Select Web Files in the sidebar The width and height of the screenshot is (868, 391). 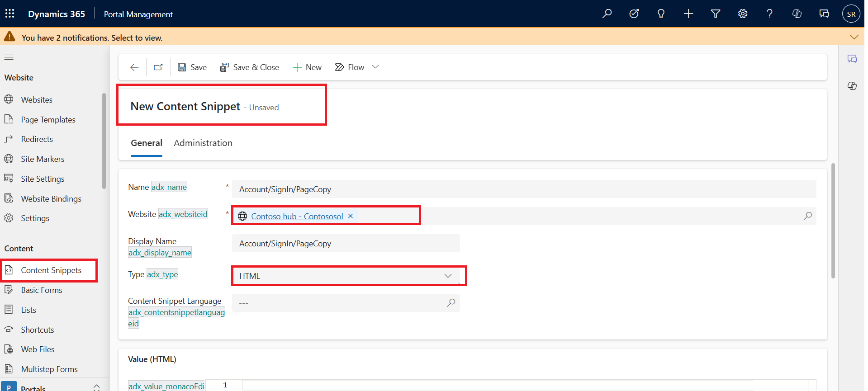click(x=38, y=349)
